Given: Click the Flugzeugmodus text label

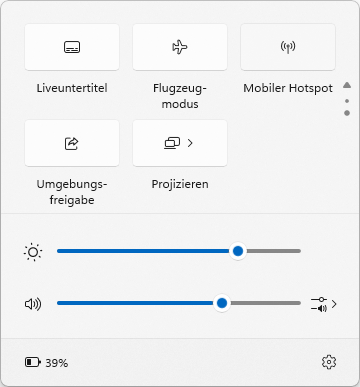Looking at the screenshot, I should tap(180, 96).
